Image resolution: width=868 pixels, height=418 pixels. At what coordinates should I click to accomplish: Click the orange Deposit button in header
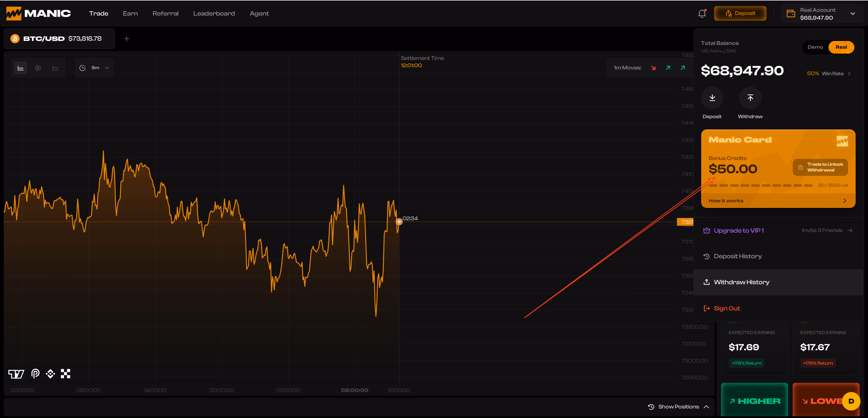[x=740, y=14]
